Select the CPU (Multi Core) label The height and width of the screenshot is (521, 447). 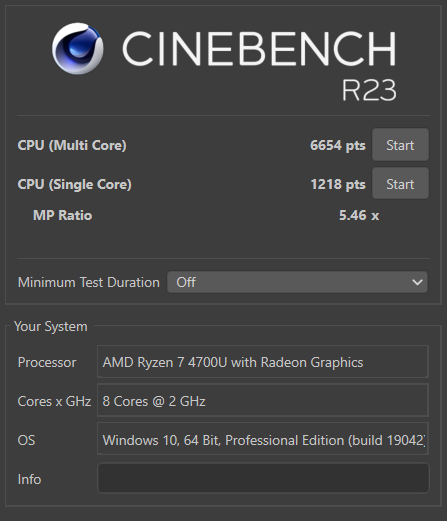pyautogui.click(x=72, y=145)
